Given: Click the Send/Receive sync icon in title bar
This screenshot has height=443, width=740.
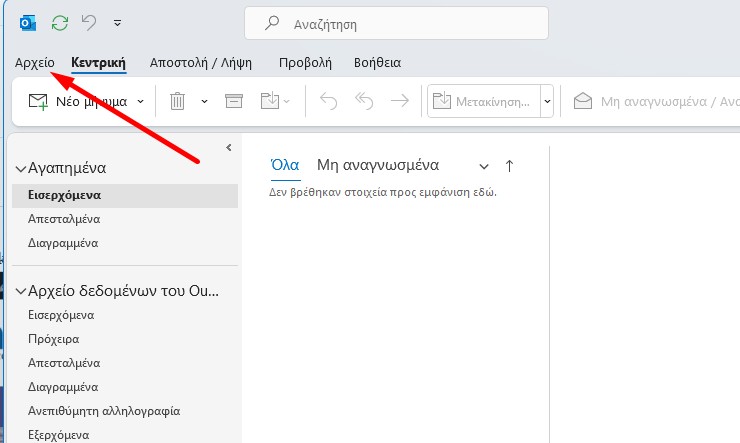Looking at the screenshot, I should click(x=60, y=22).
